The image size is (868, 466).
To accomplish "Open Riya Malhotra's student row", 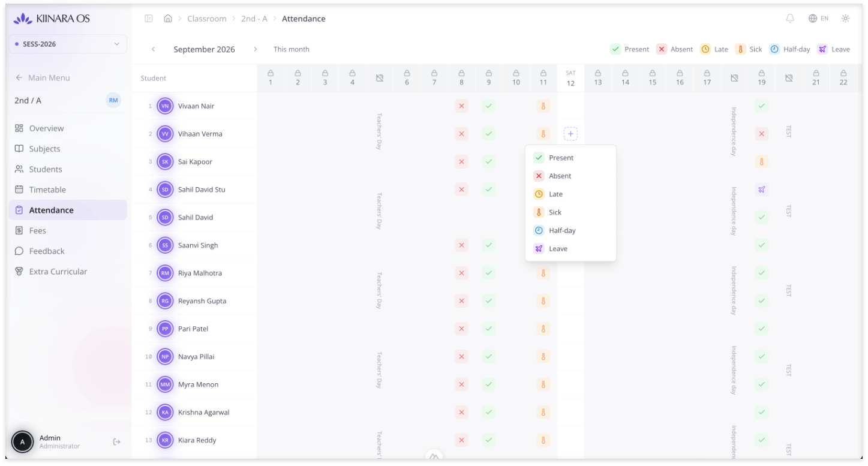I will coord(194,273).
